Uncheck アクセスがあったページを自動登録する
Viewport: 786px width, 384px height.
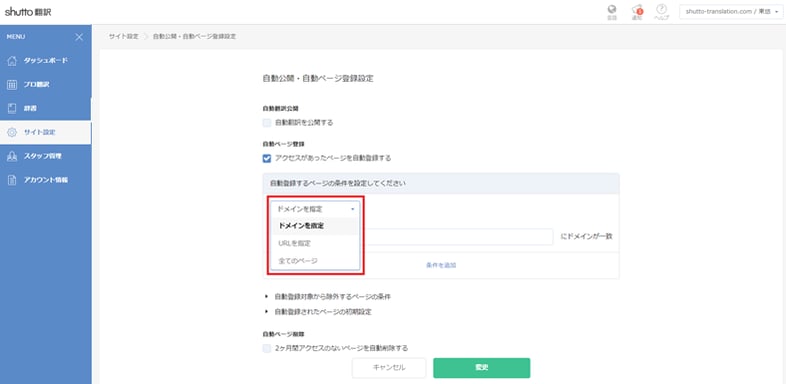(x=267, y=158)
